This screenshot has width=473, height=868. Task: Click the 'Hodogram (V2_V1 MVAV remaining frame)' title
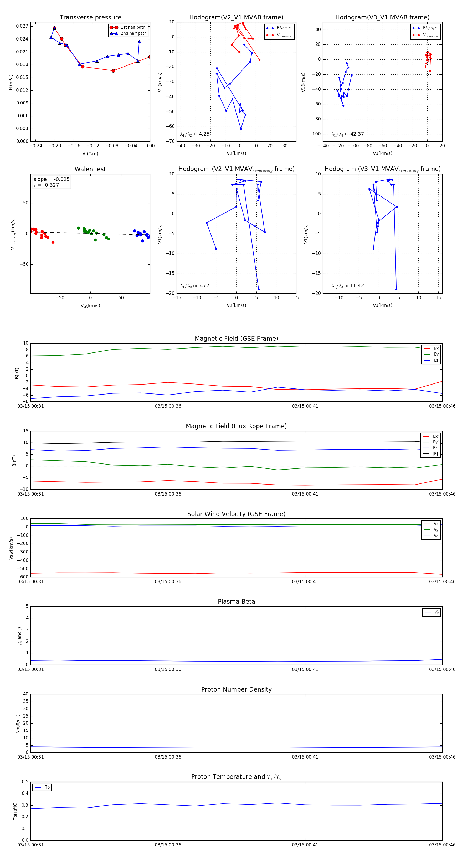236,169
